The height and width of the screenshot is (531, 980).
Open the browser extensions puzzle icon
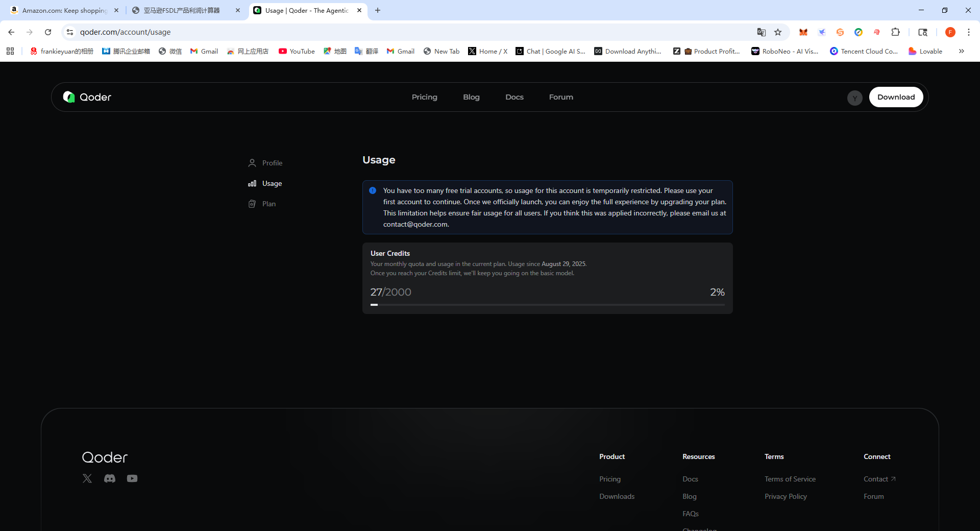tap(895, 32)
